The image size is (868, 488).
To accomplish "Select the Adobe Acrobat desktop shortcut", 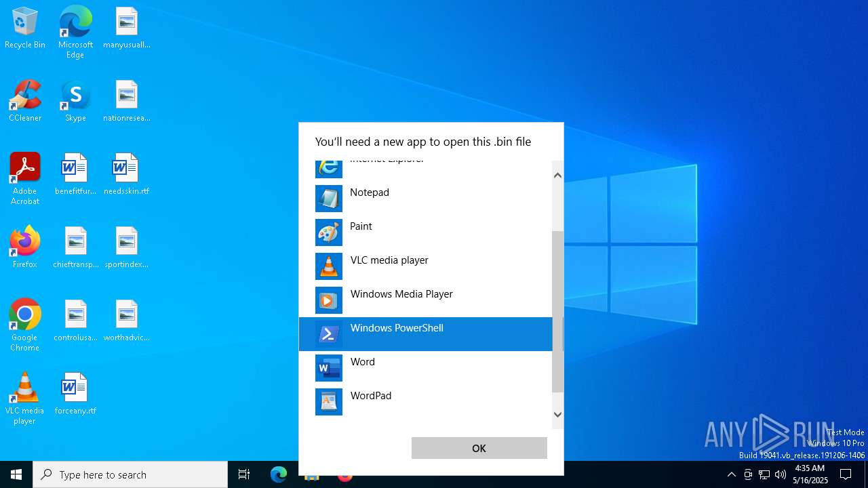I will click(x=25, y=179).
